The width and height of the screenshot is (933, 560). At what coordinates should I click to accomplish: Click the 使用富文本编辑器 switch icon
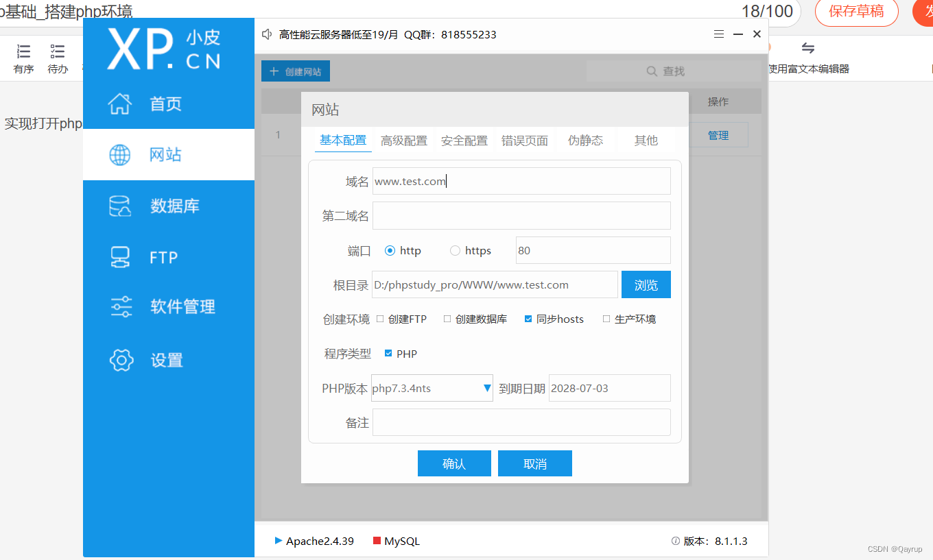pos(808,48)
